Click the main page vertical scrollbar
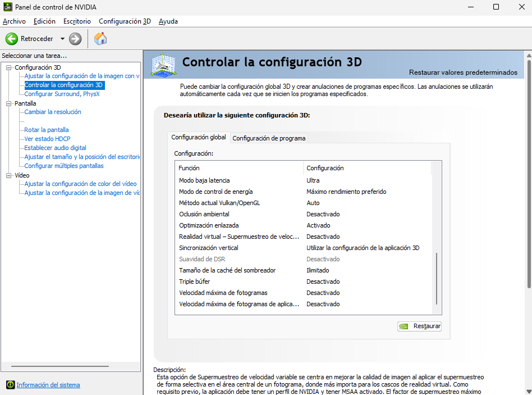532x395 pixels. tap(529, 174)
